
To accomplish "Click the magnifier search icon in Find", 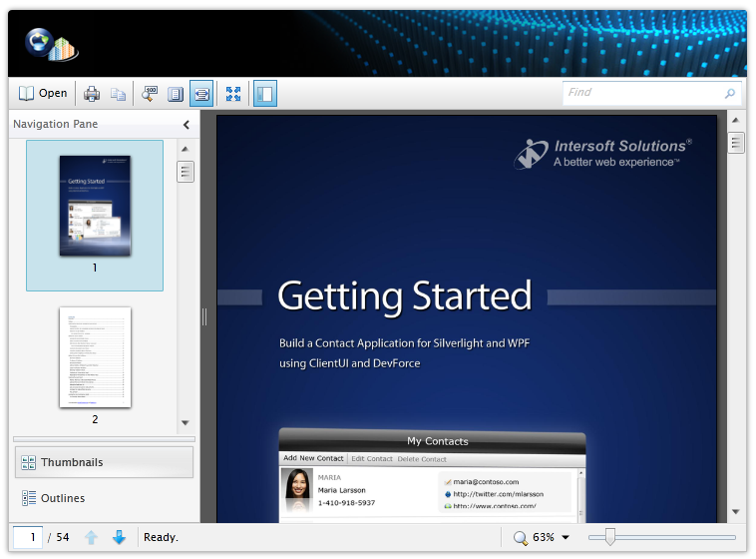I will click(730, 93).
